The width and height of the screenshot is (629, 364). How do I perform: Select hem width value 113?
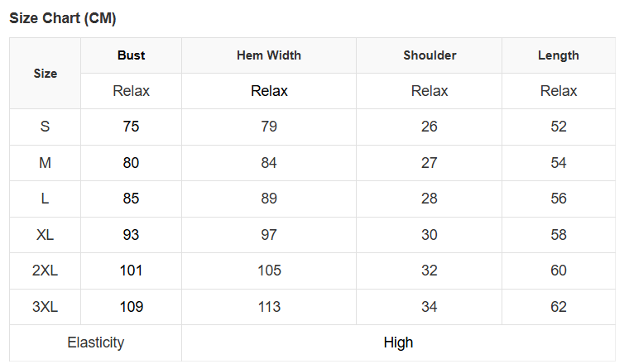pos(269,307)
